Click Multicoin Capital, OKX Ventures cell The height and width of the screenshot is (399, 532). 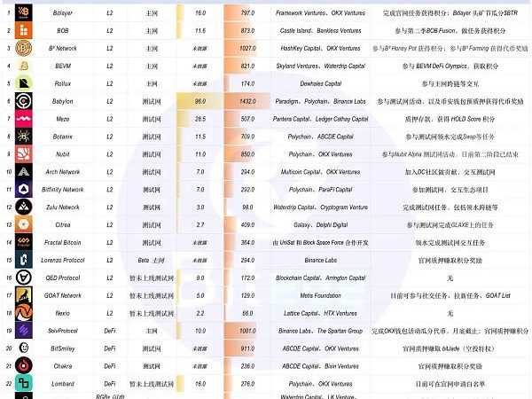320,172
